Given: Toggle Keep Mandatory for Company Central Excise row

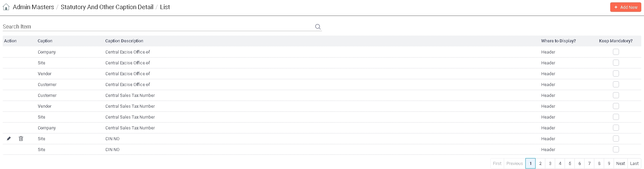Looking at the screenshot, I should [x=616, y=52].
